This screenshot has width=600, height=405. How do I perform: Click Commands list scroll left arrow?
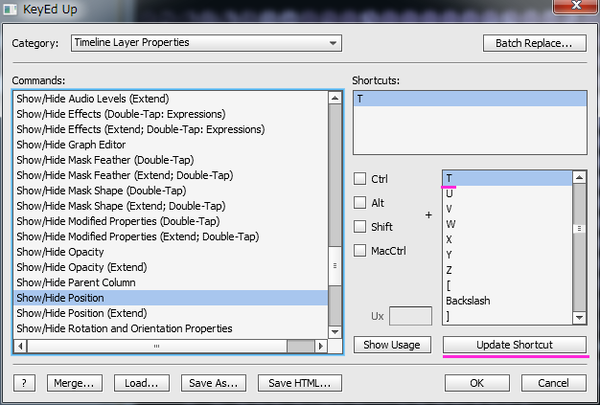[x=21, y=346]
